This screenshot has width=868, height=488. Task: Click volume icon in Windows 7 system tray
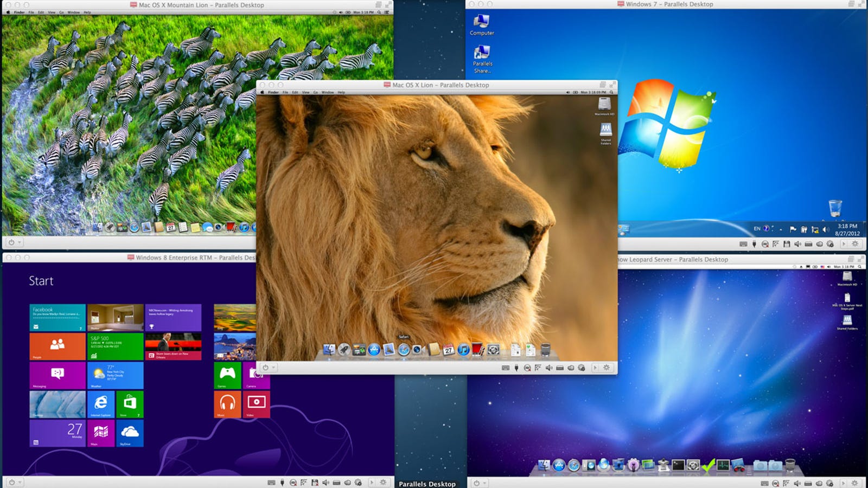coord(826,229)
